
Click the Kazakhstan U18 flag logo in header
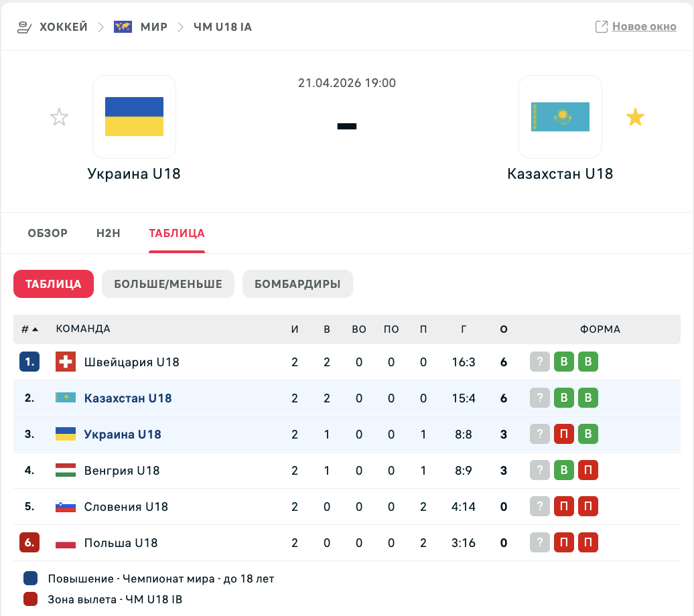[x=560, y=117]
